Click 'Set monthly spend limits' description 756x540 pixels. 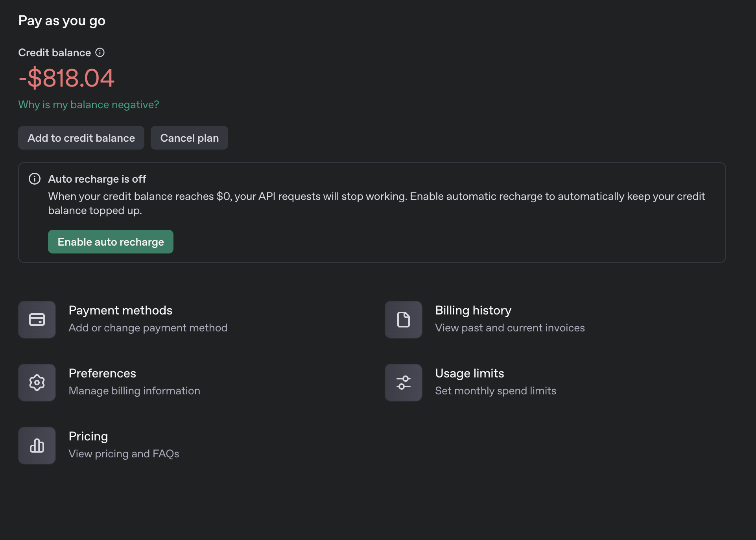(x=495, y=391)
